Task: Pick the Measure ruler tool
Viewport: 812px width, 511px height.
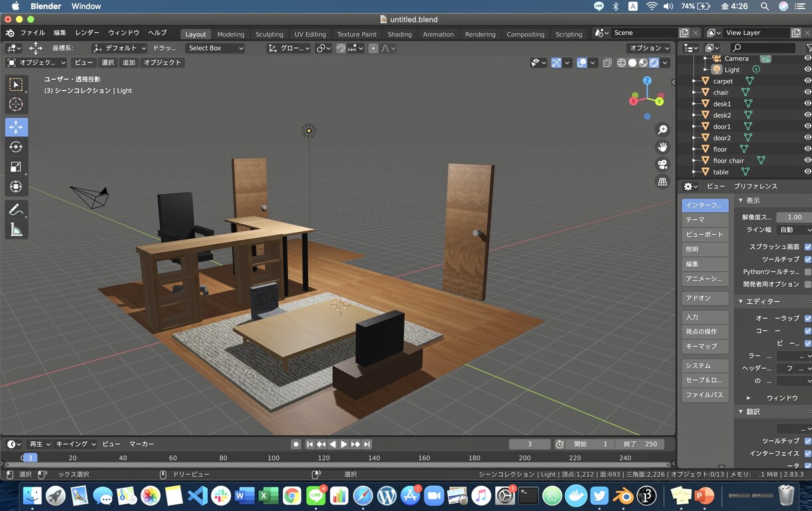Action: [16, 230]
